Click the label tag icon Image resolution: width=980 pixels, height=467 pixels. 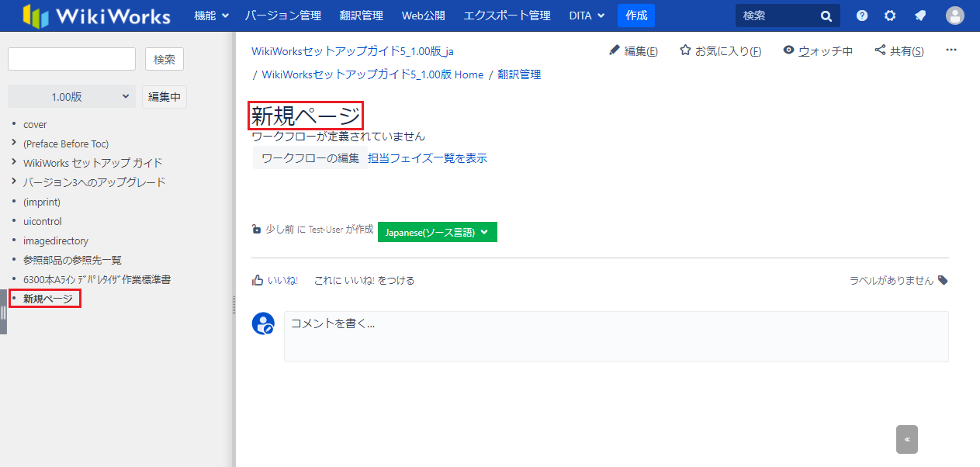pos(943,280)
